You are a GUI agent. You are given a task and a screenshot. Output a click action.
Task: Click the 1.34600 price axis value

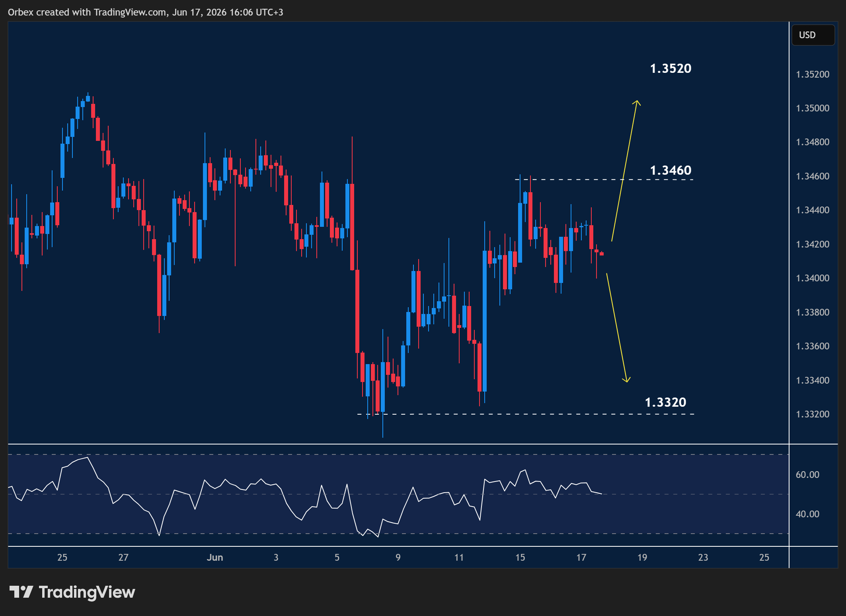(x=813, y=176)
